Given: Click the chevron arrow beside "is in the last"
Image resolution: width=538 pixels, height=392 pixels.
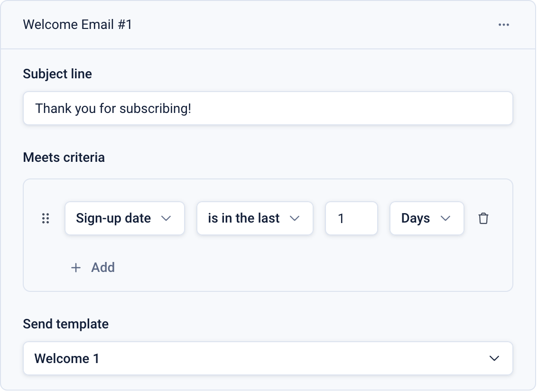Looking at the screenshot, I should pos(295,218).
